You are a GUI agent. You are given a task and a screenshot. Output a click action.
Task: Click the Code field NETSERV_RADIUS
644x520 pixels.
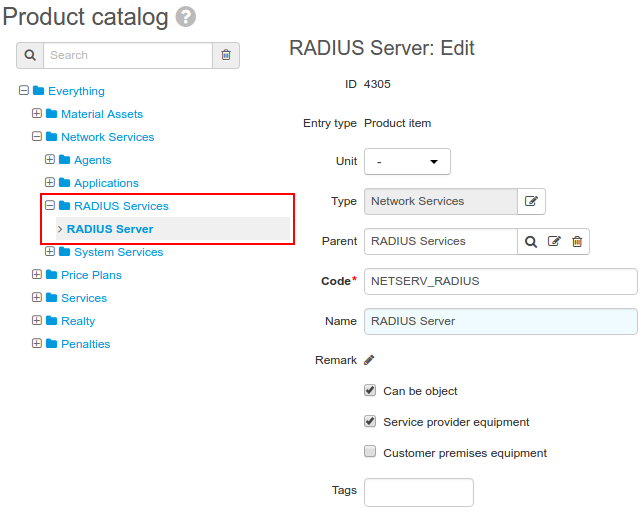coord(501,281)
